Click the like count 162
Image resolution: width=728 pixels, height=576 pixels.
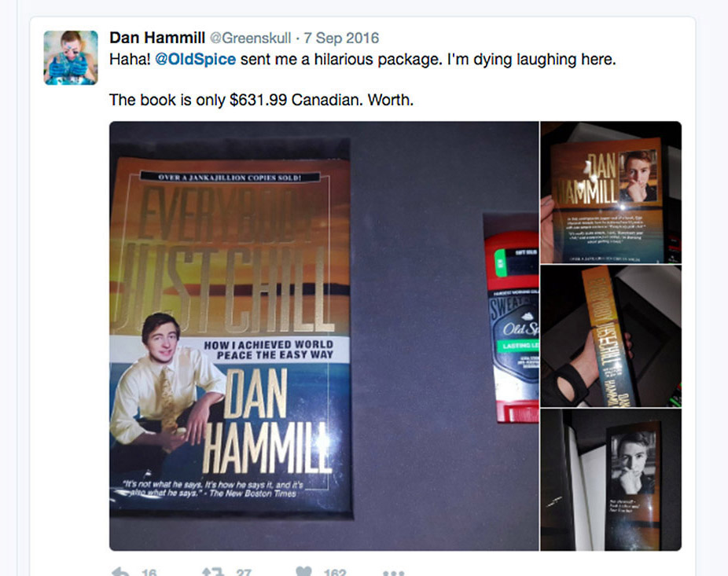tap(335, 572)
